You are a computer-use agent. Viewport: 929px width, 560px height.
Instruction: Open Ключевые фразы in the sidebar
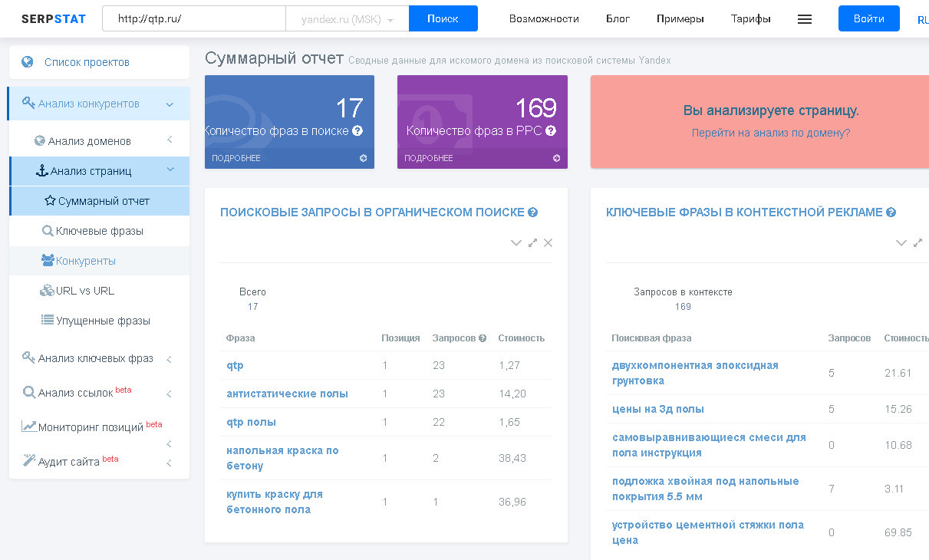[x=100, y=231]
